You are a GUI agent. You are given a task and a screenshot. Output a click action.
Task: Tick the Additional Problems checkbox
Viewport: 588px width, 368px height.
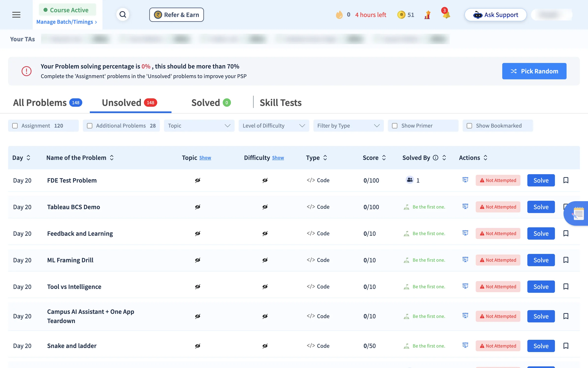(90, 126)
